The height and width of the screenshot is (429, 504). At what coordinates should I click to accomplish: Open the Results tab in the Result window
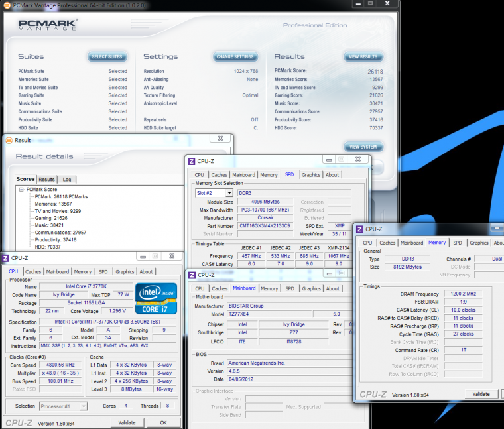click(46, 179)
